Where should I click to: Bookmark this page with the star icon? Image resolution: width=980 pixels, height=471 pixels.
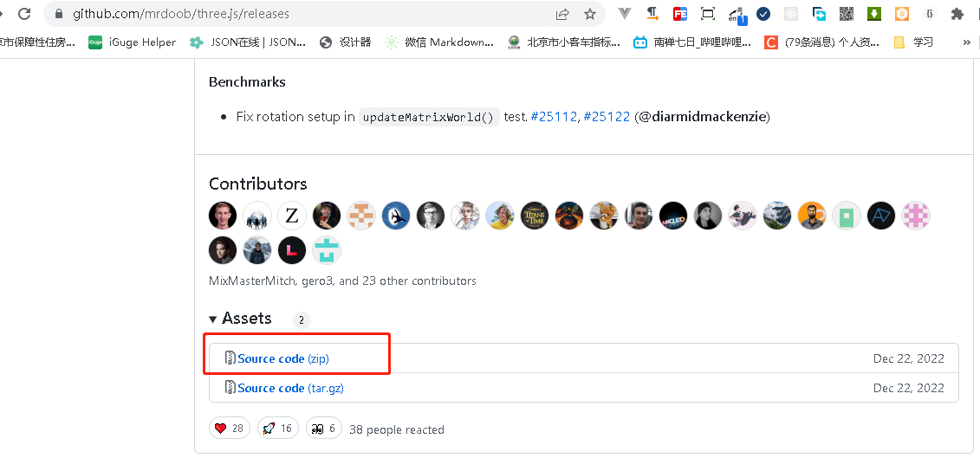(589, 14)
